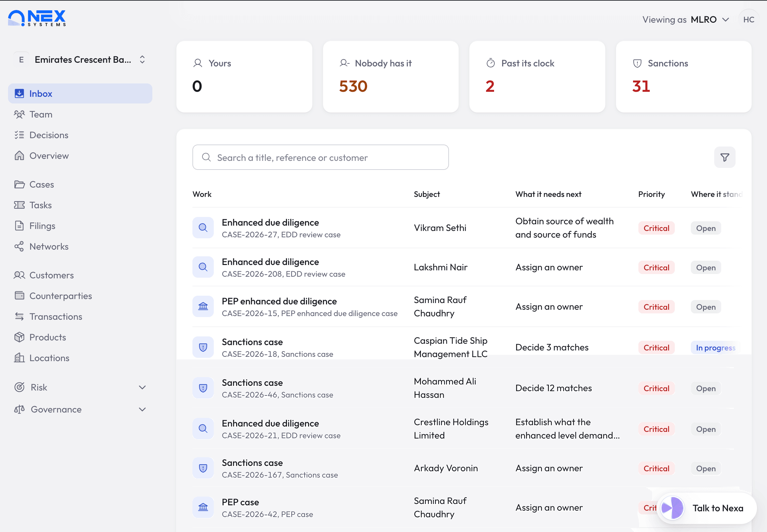Expand the Governance section chevron

click(x=142, y=410)
